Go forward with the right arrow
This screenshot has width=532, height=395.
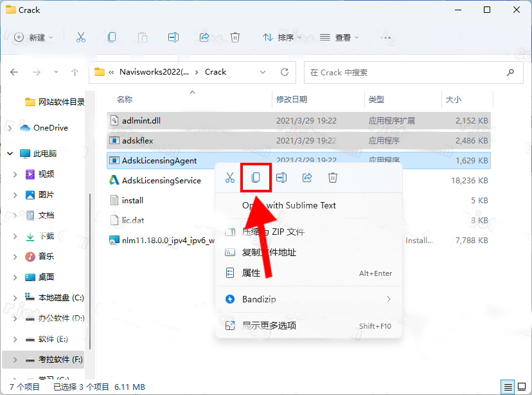(x=37, y=72)
